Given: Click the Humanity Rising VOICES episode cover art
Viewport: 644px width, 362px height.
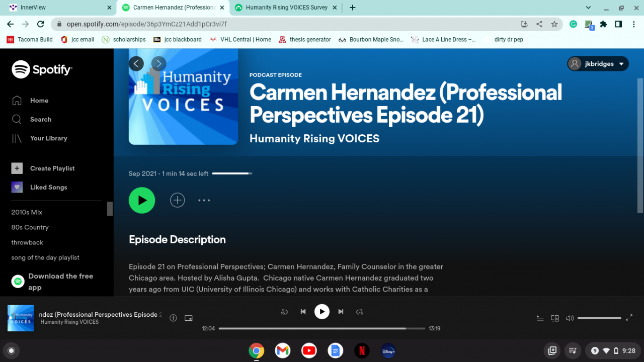Looking at the screenshot, I should coord(183,97).
